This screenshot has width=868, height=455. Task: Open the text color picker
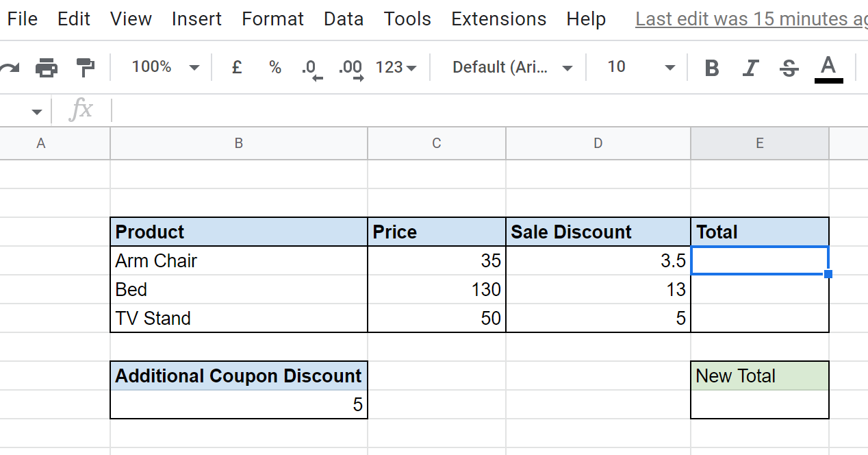tap(828, 69)
